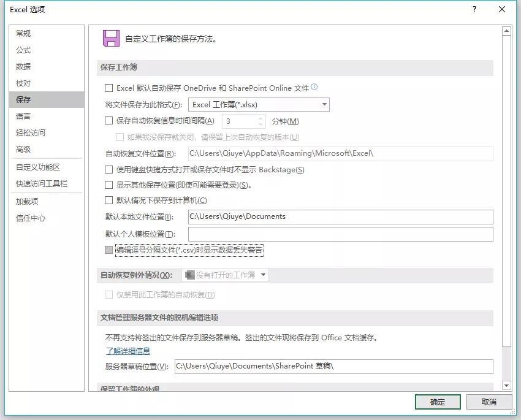Viewport: 521px width, 420px height.
Task: Click the up arrow on the minutes stepper
Action: point(260,118)
